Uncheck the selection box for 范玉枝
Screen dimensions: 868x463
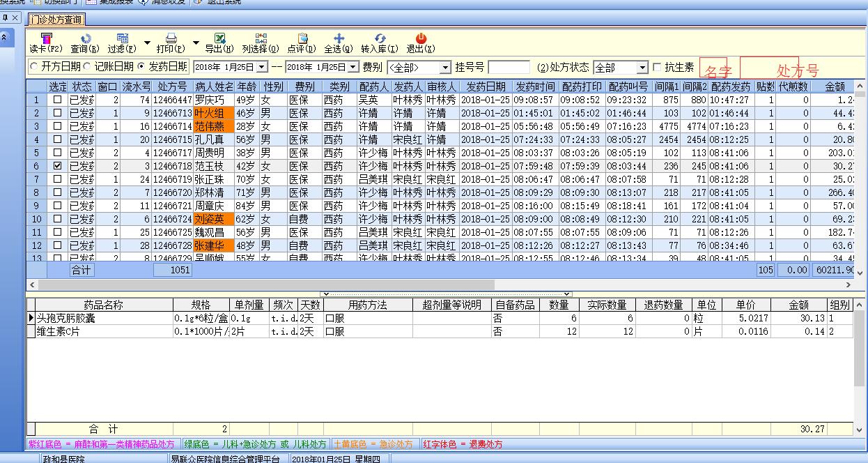point(58,166)
